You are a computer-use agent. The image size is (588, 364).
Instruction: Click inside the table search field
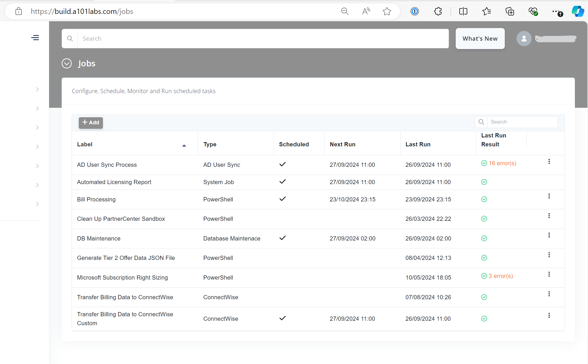522,122
